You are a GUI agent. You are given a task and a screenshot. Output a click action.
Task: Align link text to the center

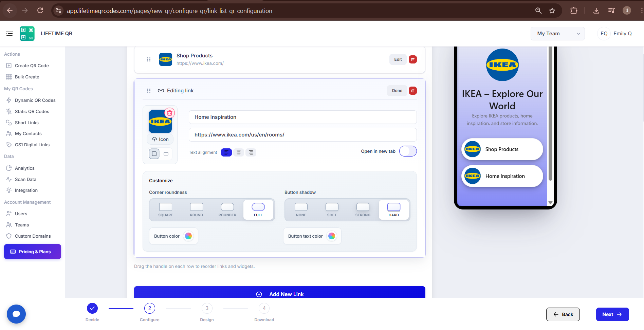pos(239,152)
